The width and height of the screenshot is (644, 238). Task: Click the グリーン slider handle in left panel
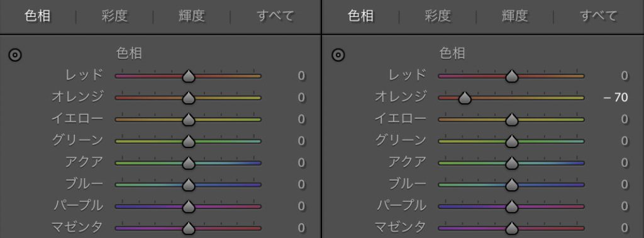[x=189, y=142]
